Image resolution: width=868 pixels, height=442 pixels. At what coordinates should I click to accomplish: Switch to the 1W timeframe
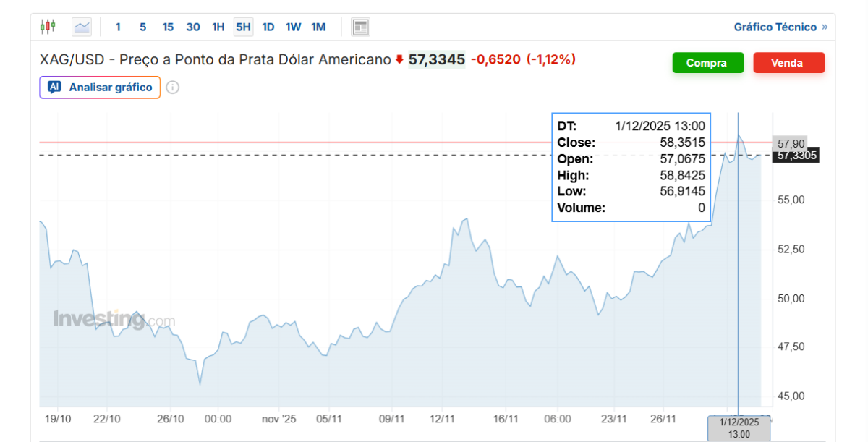(293, 27)
